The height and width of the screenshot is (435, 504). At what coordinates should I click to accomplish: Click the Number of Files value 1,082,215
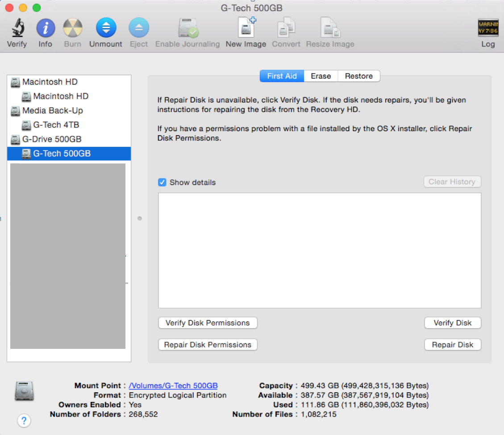[319, 414]
